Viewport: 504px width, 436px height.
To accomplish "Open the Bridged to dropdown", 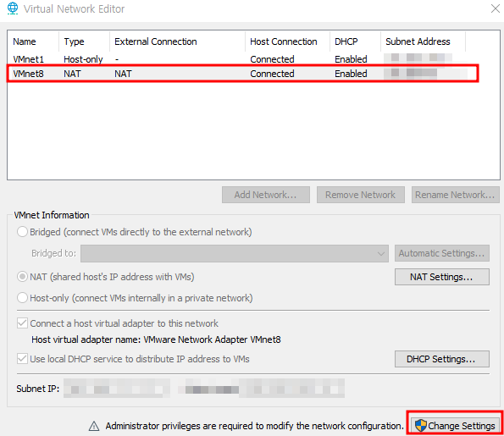I will pos(235,253).
